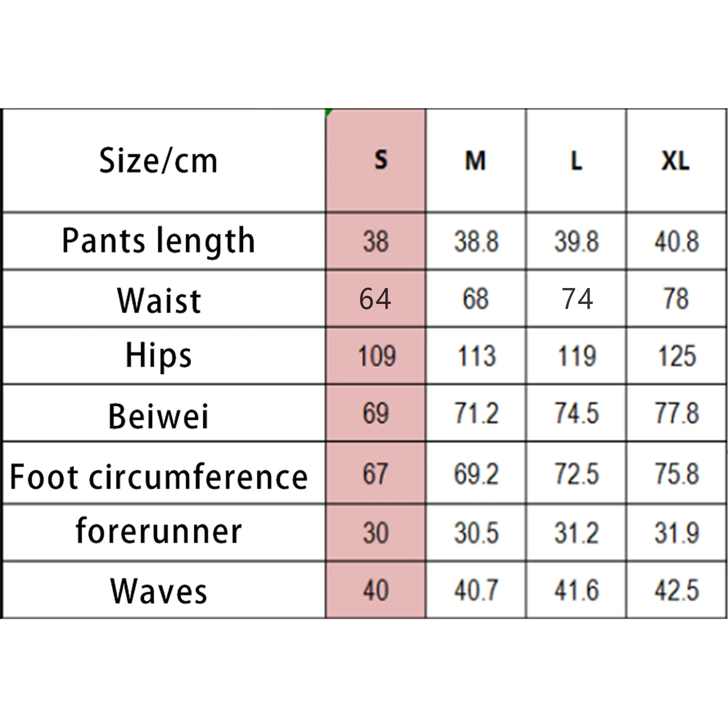This screenshot has height=728, width=728.
Task: Click the S waist value 64
Action: pyautogui.click(x=376, y=299)
